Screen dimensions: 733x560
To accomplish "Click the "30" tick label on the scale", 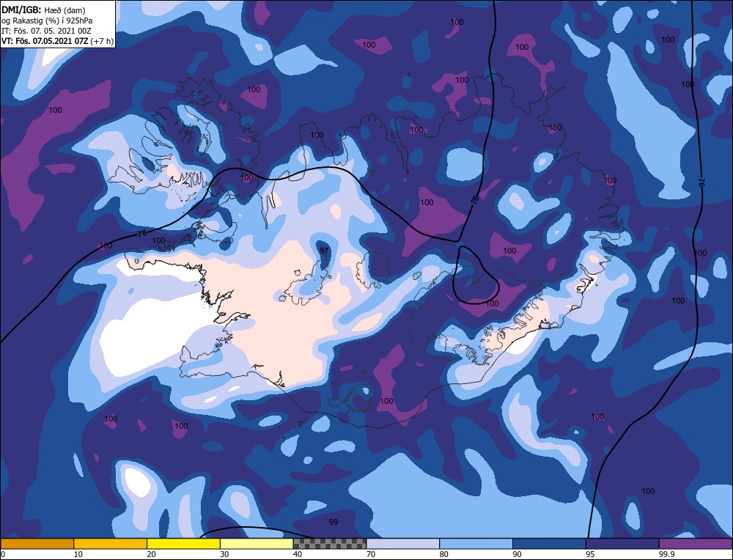I will pyautogui.click(x=224, y=554).
